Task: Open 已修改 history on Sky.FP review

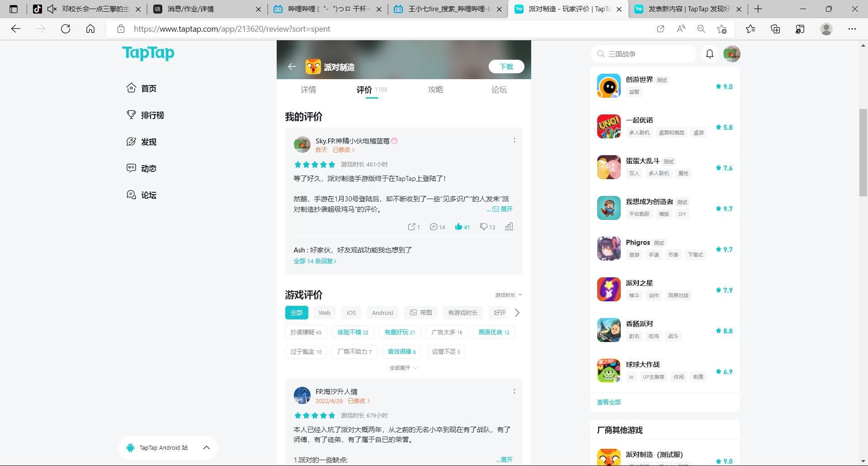Action: click(344, 150)
